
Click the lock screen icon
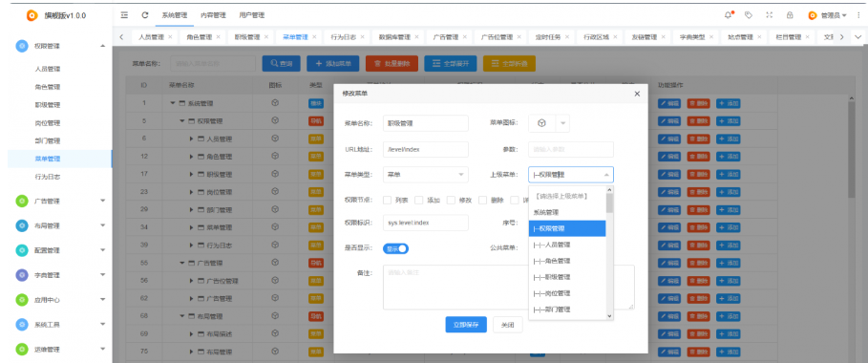click(x=790, y=15)
